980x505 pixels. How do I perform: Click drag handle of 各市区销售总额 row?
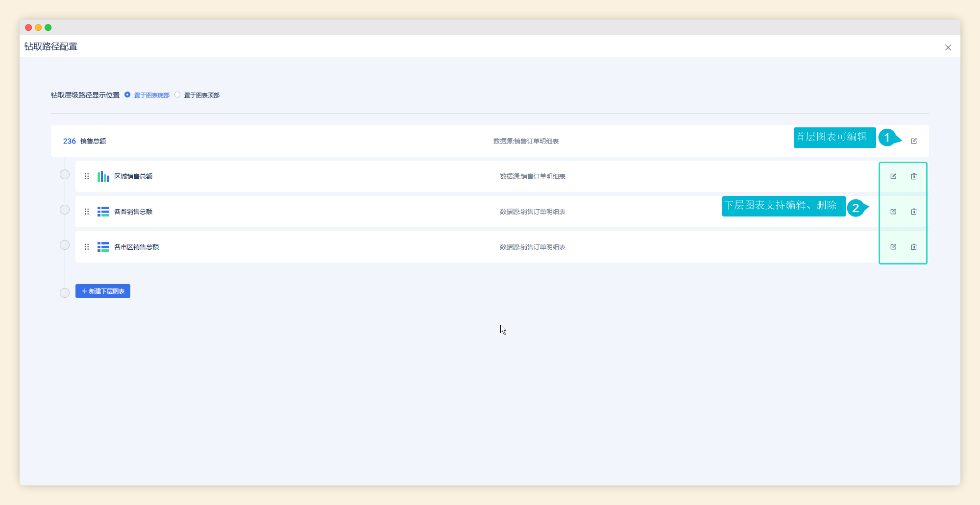click(x=87, y=247)
